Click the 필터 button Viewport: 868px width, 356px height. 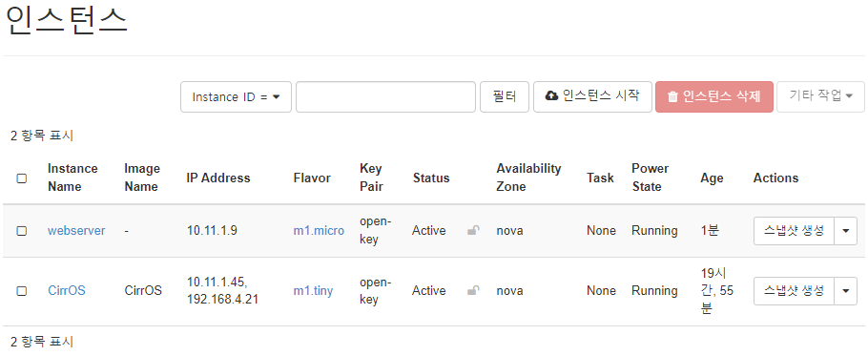(x=505, y=97)
